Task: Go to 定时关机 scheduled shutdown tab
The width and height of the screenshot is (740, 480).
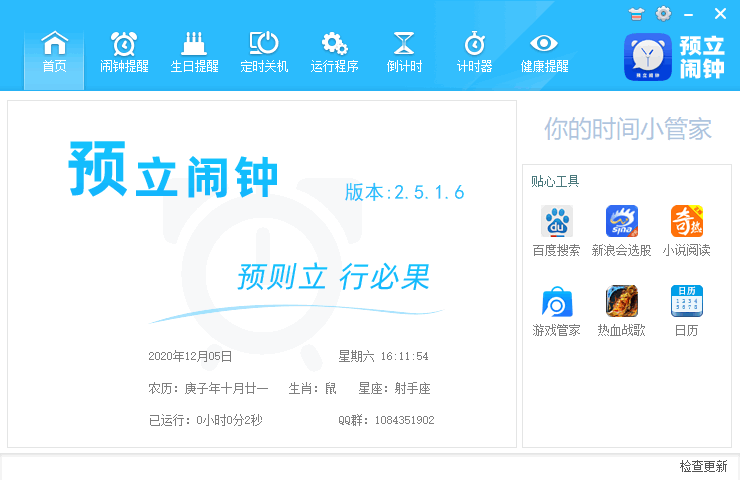Action: (264, 53)
